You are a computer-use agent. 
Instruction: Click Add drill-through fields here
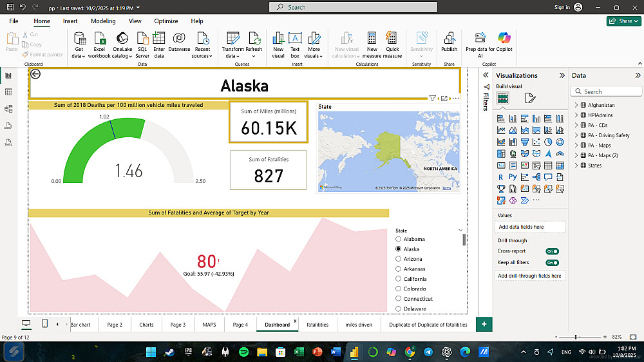pos(530,276)
